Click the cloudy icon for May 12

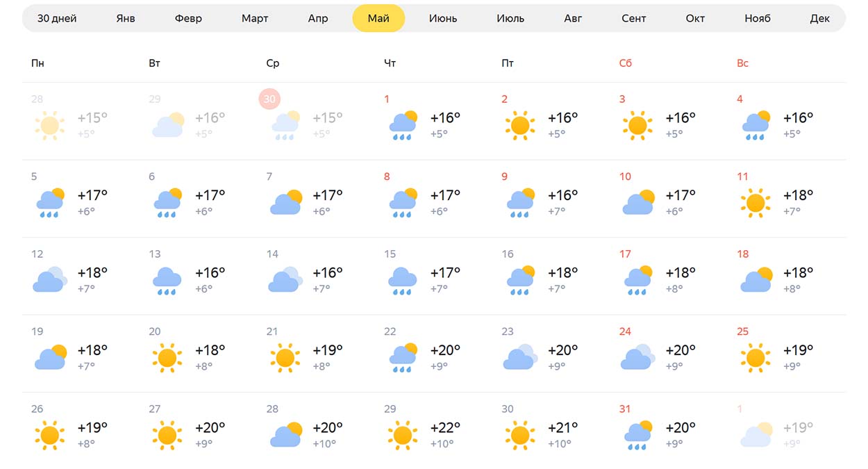[x=50, y=279]
